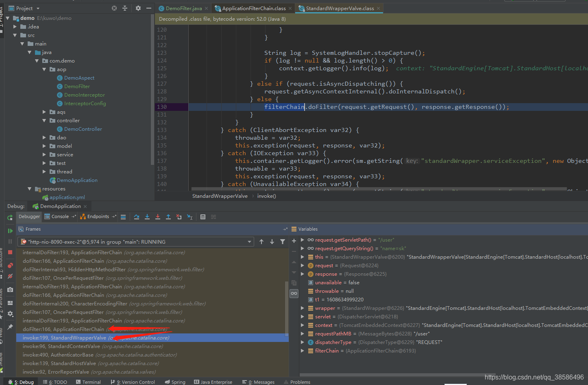Click line number 130 in the gutter

point(162,107)
